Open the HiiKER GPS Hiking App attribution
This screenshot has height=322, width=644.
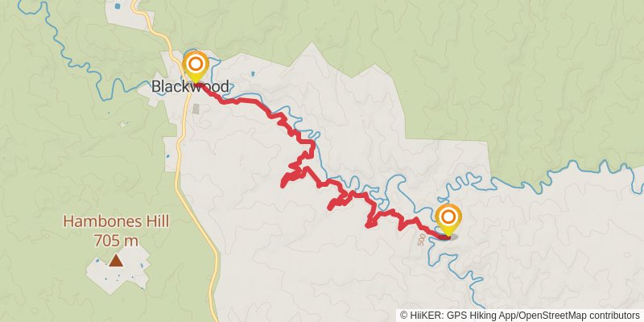tap(456, 315)
